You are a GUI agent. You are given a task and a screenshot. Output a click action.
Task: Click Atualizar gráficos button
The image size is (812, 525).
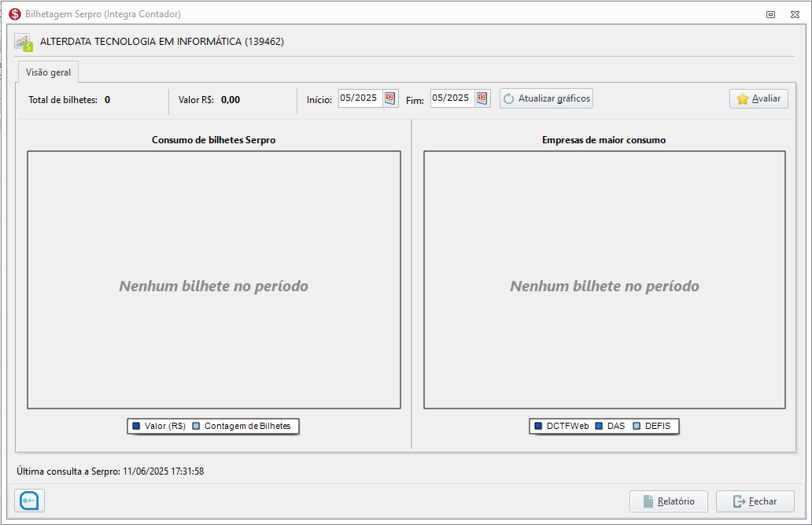546,98
